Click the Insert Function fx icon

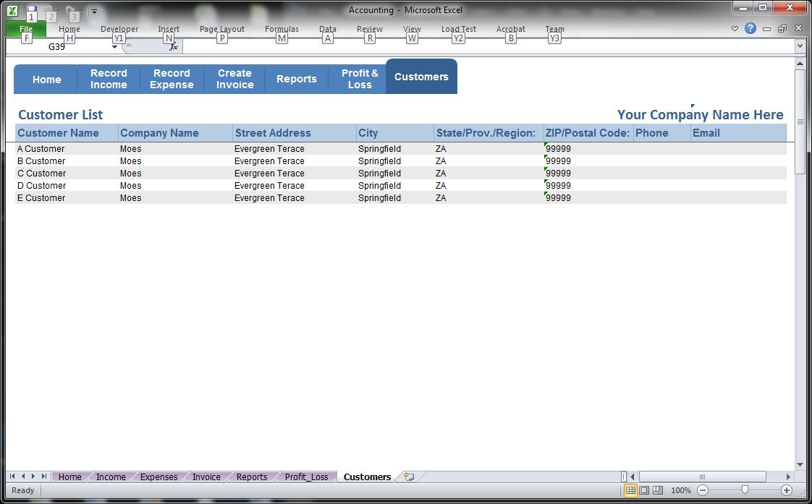coord(174,47)
